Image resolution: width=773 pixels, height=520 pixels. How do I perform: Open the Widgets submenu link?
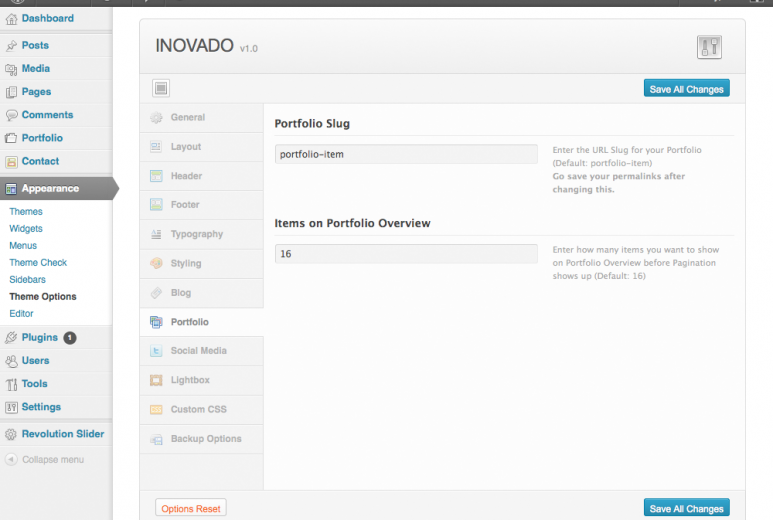[x=26, y=229]
